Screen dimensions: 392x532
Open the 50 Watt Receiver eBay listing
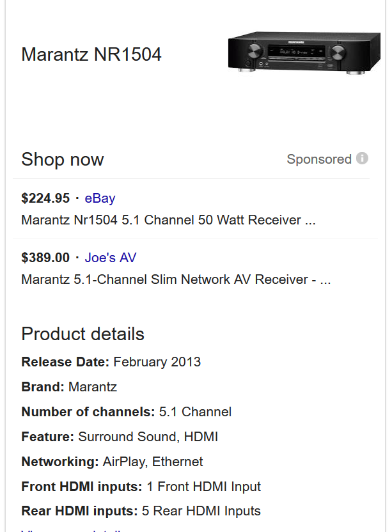[168, 220]
